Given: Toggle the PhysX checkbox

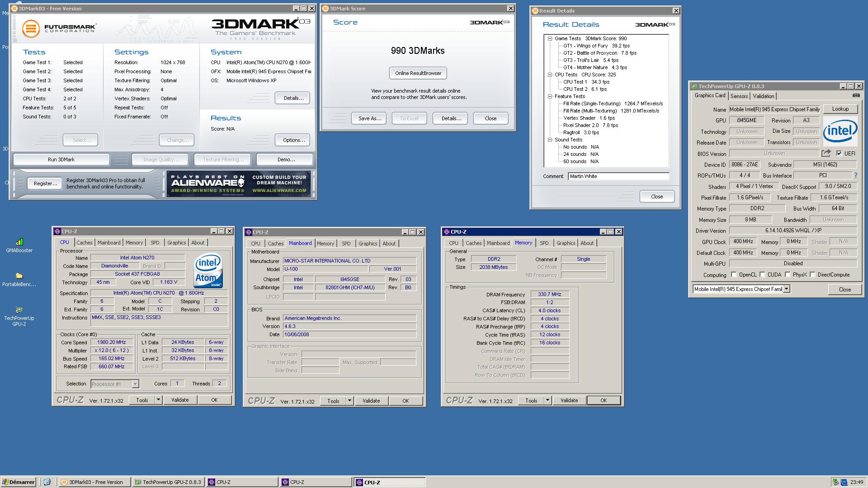Looking at the screenshot, I should 788,274.
